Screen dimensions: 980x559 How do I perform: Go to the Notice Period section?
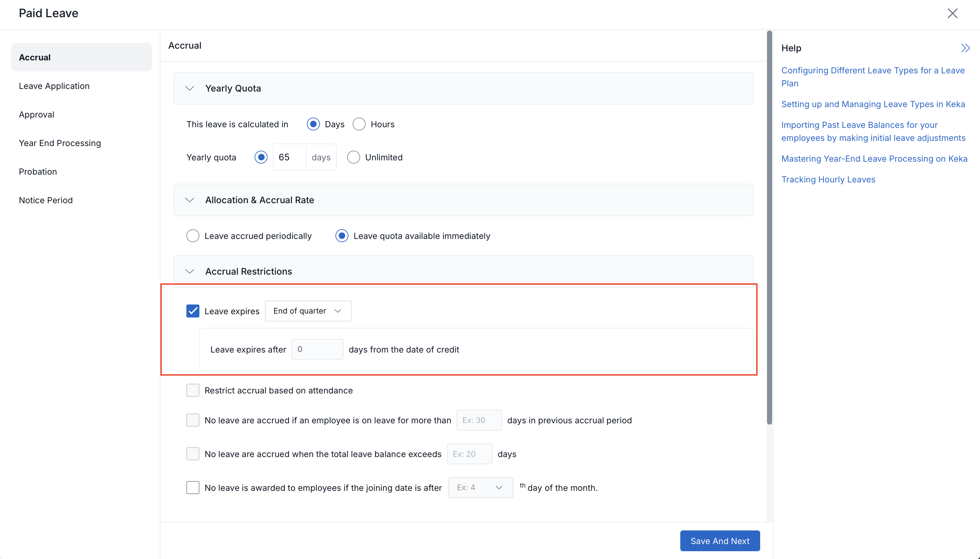click(x=46, y=200)
